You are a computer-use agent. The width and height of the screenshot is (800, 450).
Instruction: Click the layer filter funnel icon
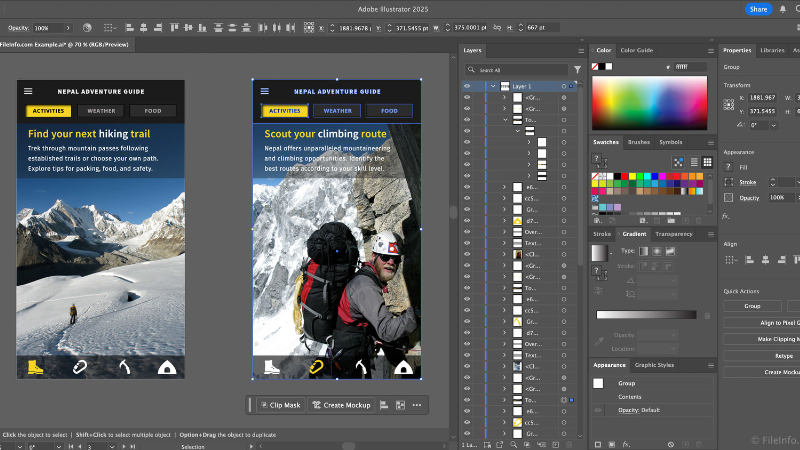coord(577,70)
